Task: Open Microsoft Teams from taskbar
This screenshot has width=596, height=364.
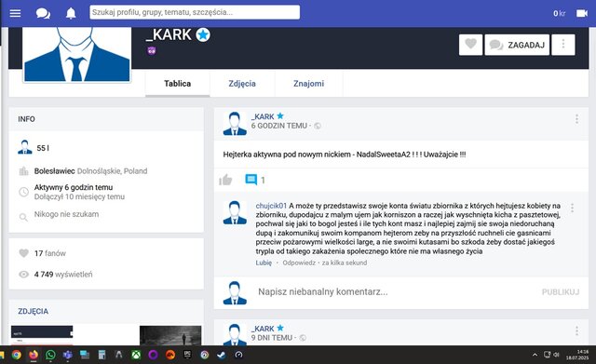Action: click(68, 355)
